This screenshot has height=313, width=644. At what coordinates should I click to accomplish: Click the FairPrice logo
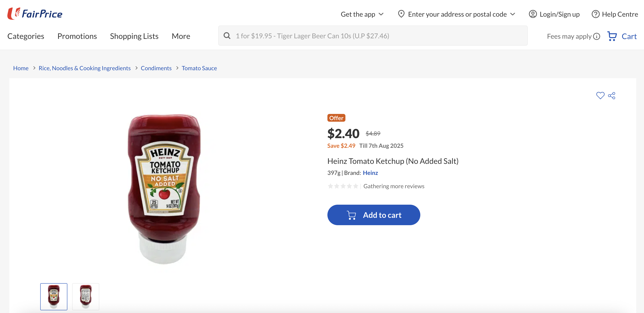[35, 14]
